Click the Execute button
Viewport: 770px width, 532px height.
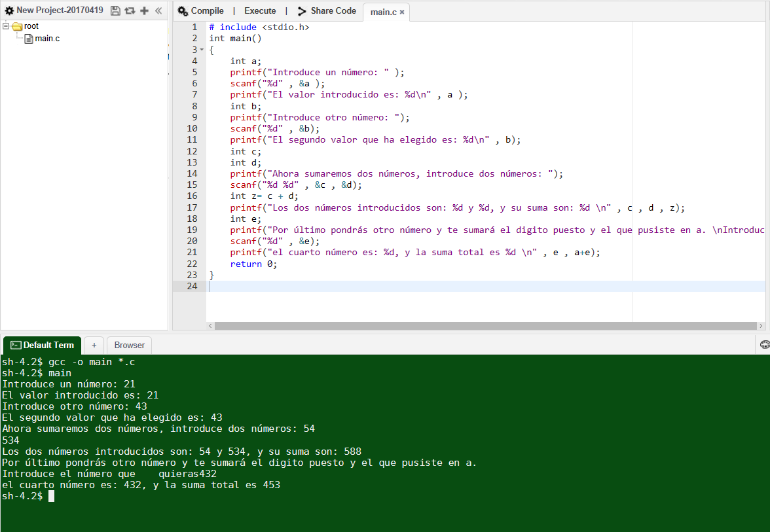tap(260, 10)
